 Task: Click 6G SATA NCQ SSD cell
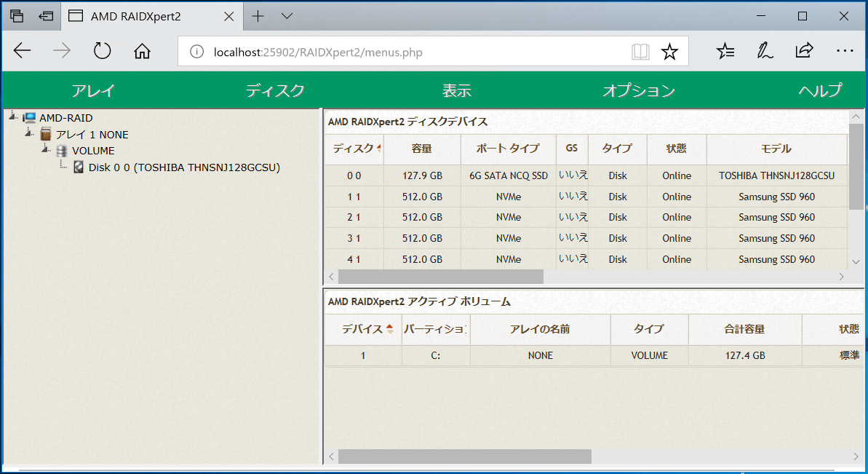pyautogui.click(x=508, y=175)
